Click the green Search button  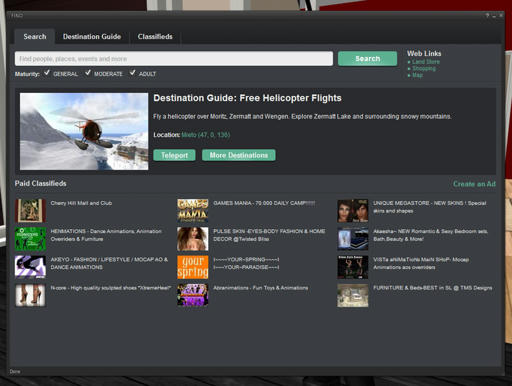[x=368, y=59]
